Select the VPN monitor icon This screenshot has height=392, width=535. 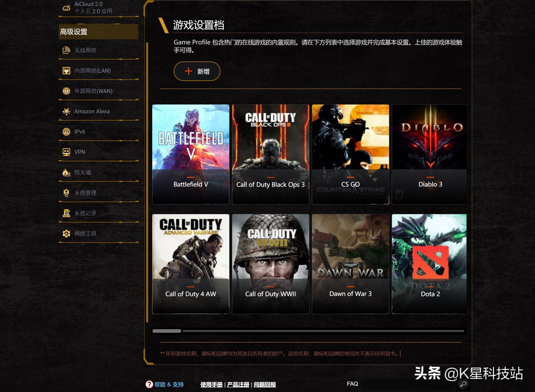tap(66, 152)
